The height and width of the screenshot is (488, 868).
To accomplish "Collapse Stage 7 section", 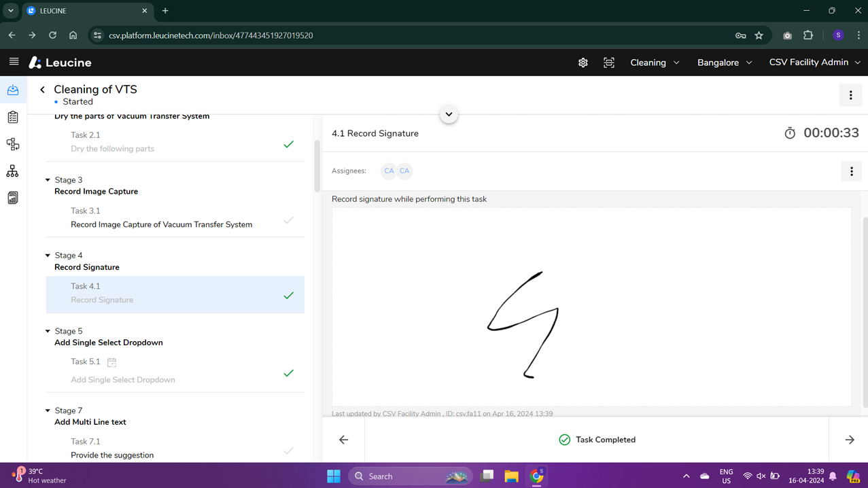I will (48, 411).
